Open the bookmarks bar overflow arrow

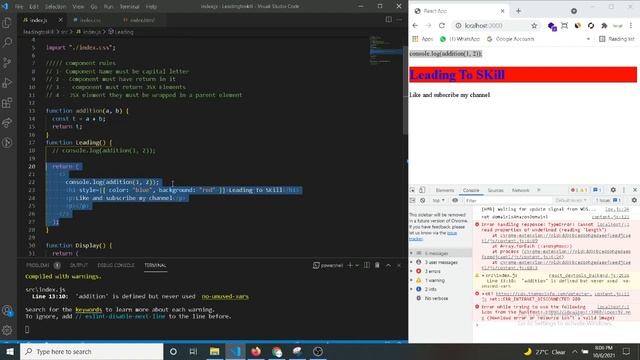pos(588,39)
